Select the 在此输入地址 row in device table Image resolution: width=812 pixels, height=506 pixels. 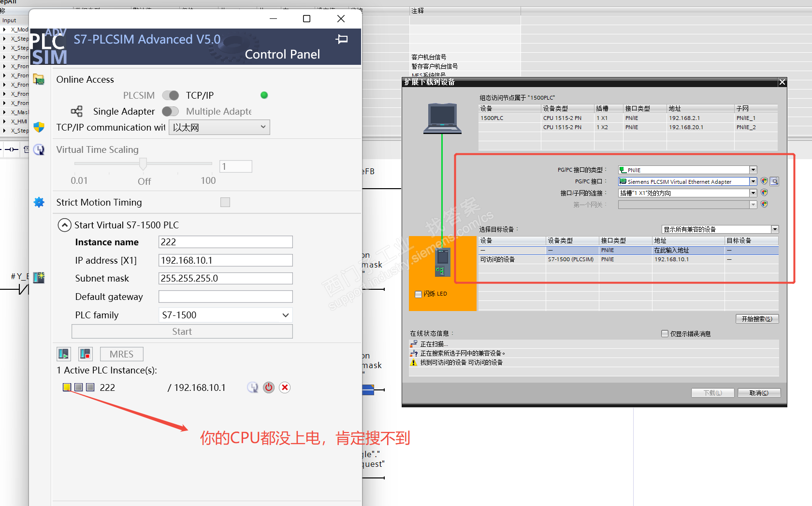[628, 250]
